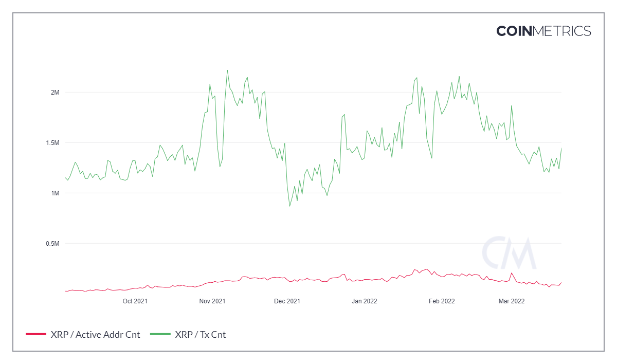The image size is (617, 364).
Task: Click the Feb 2022 x-axis label
Action: point(442,301)
